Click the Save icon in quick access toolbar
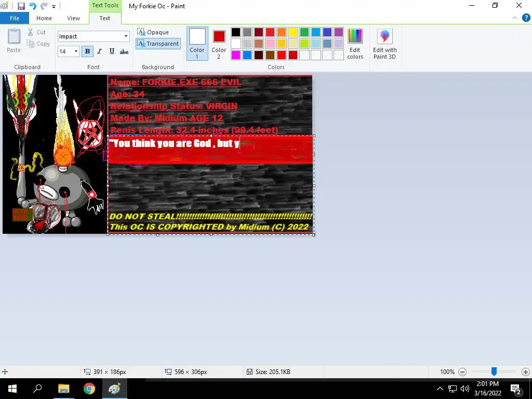Image resolution: width=532 pixels, height=399 pixels. pyautogui.click(x=21, y=6)
